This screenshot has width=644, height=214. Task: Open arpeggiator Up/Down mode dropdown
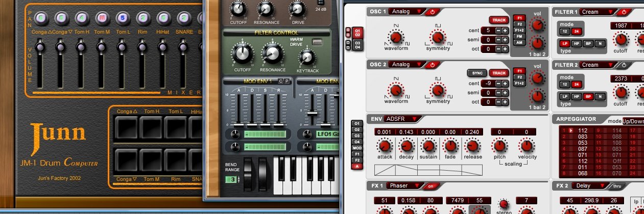coord(633,121)
